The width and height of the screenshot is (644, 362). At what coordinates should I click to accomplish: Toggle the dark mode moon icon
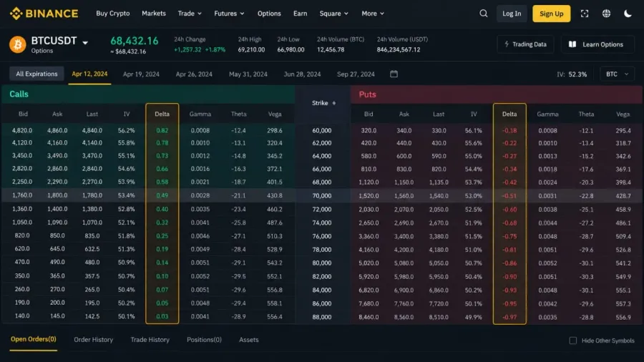628,14
